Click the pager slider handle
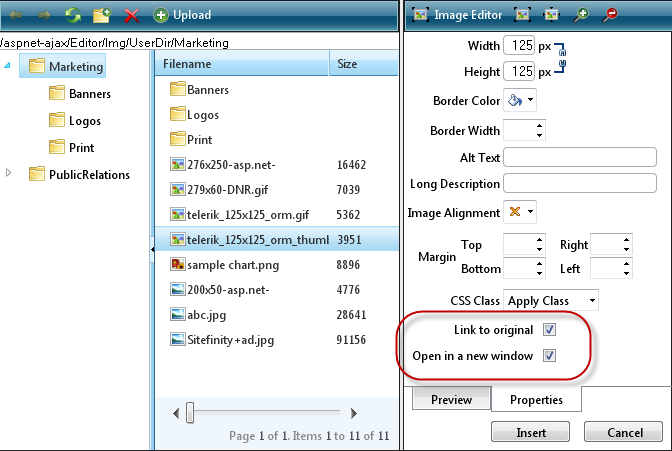The image size is (672, 451). 190,413
